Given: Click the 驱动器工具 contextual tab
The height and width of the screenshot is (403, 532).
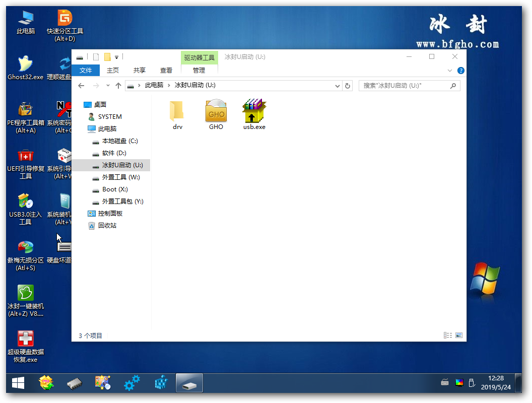Looking at the screenshot, I should click(x=199, y=57).
